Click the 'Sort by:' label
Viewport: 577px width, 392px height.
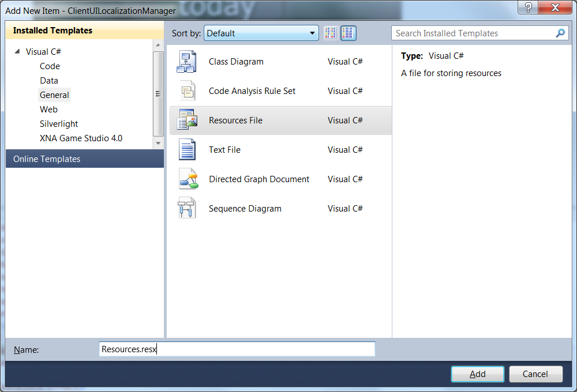coord(186,33)
